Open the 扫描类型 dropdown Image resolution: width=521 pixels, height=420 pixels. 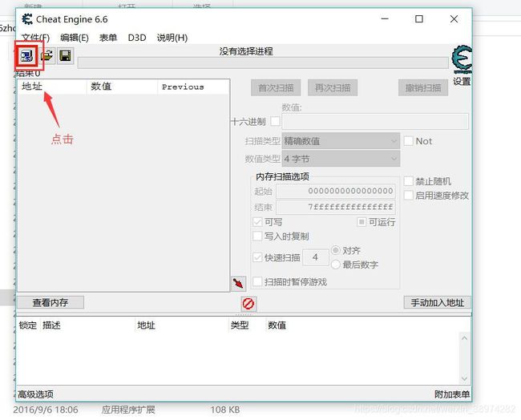coord(341,141)
